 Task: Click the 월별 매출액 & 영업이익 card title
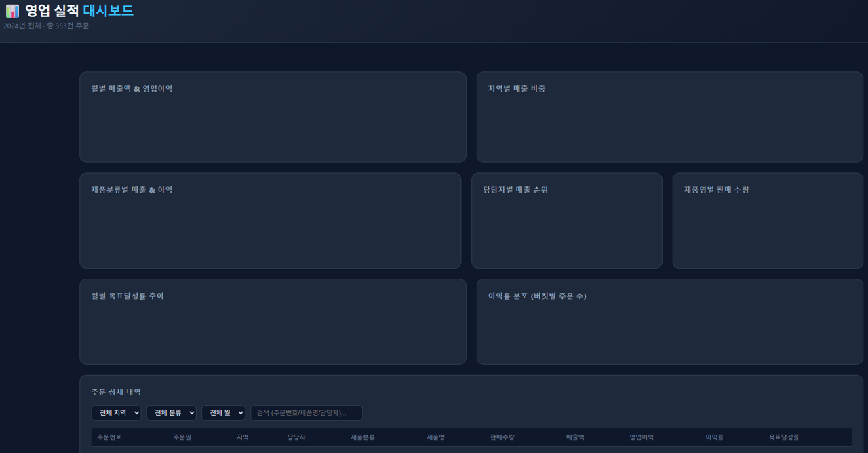point(132,89)
